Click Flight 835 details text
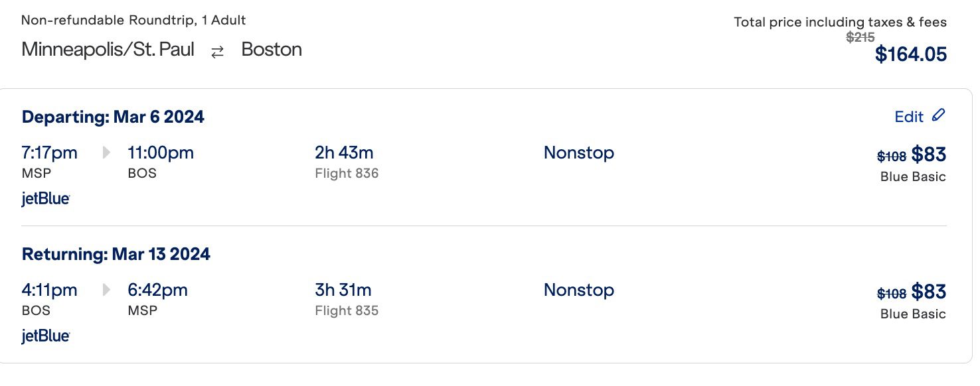980x386 pixels. pos(347,310)
